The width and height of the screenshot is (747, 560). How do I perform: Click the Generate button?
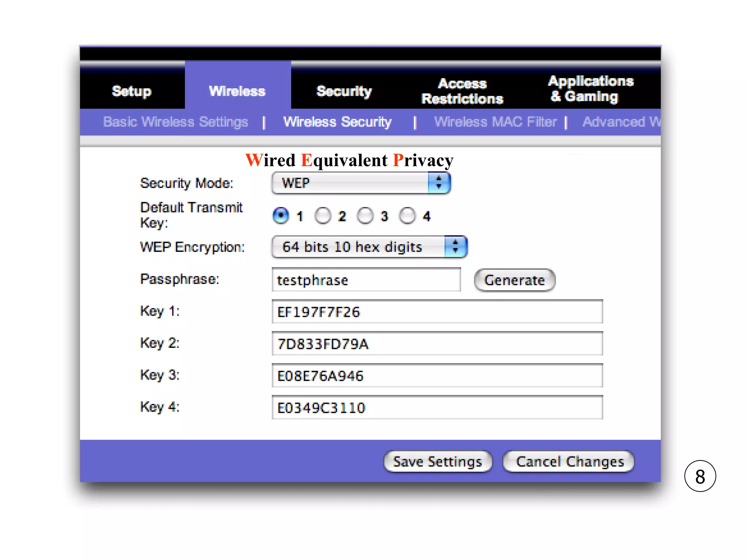[x=514, y=280]
